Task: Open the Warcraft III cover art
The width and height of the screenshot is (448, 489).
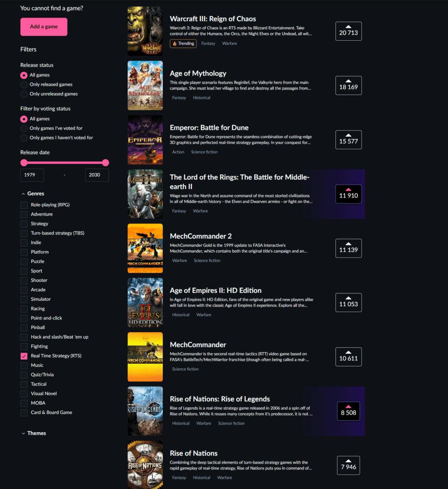Action: (x=145, y=31)
